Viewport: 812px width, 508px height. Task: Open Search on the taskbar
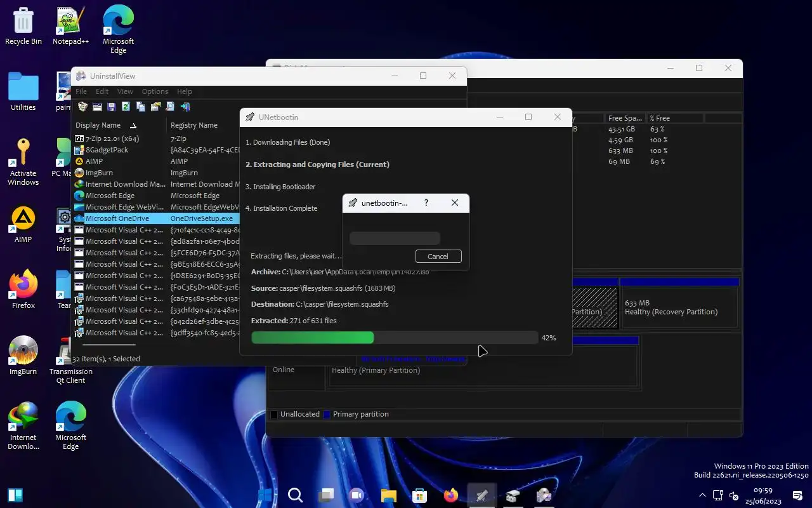[x=295, y=495]
